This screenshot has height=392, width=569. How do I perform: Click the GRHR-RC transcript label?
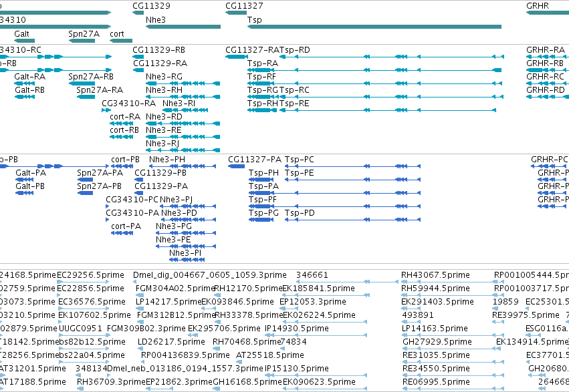[x=546, y=77]
